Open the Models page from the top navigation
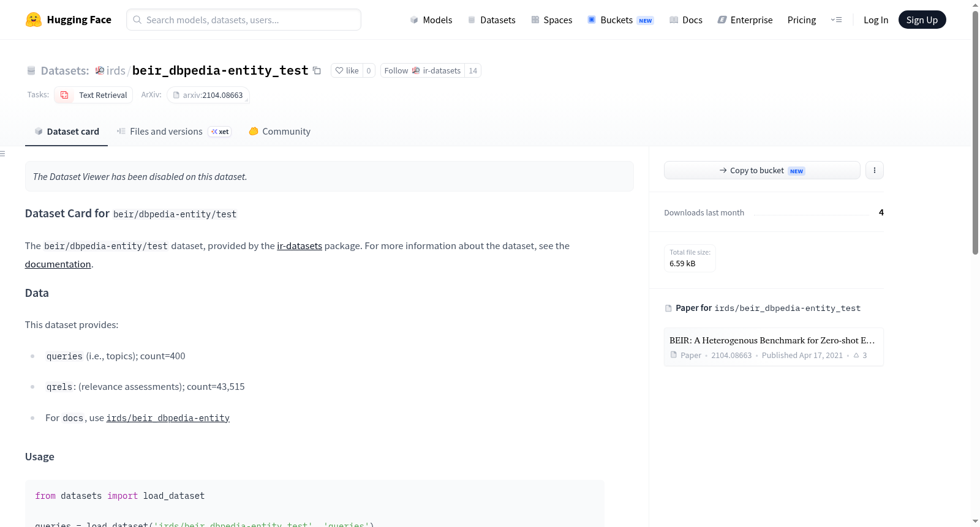The width and height of the screenshot is (980, 527). point(431,20)
